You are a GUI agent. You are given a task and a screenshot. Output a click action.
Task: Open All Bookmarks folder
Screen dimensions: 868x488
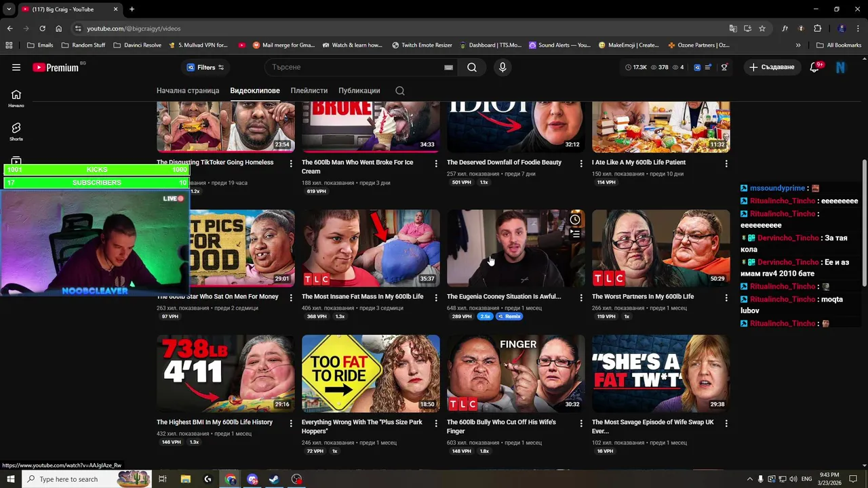point(839,45)
